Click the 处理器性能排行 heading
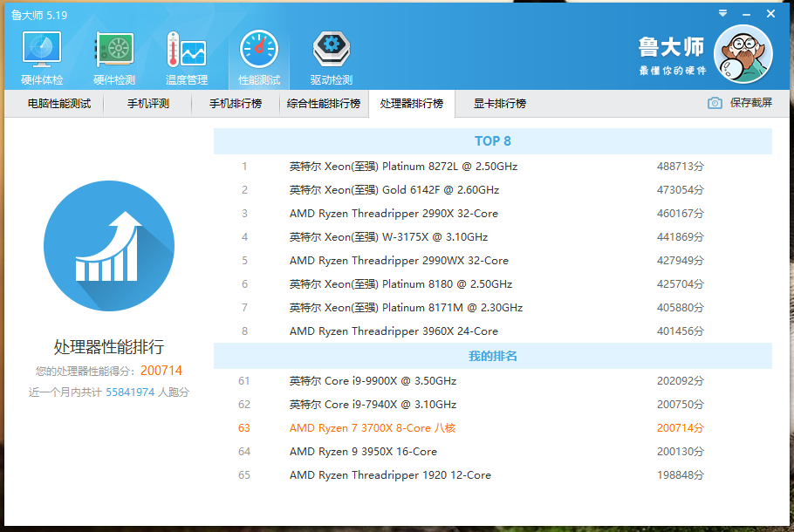794x532 pixels. click(109, 347)
